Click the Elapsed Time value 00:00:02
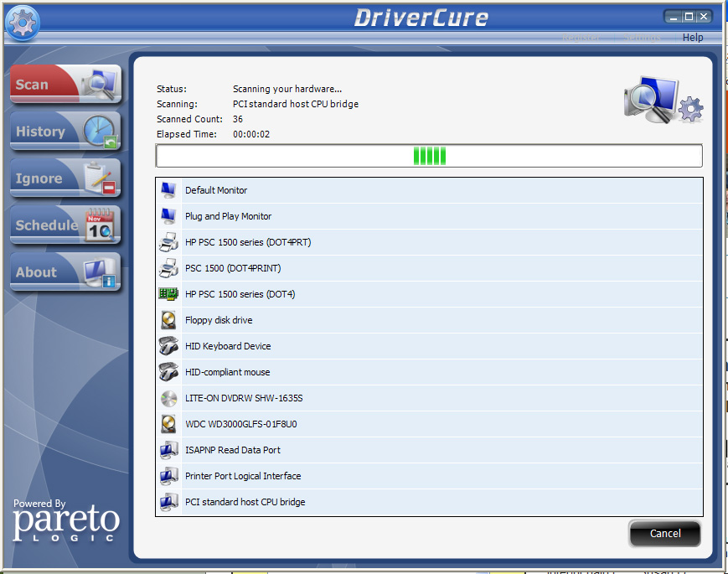 click(x=251, y=134)
